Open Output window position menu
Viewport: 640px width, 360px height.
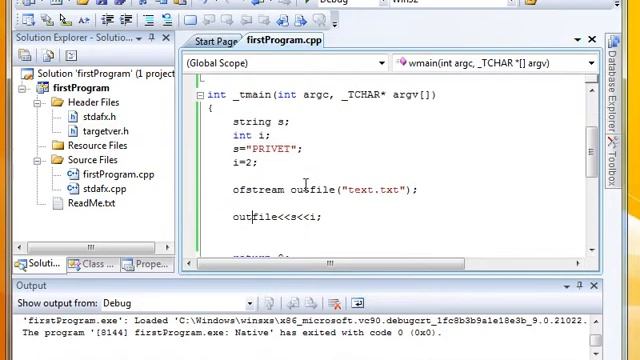click(567, 287)
